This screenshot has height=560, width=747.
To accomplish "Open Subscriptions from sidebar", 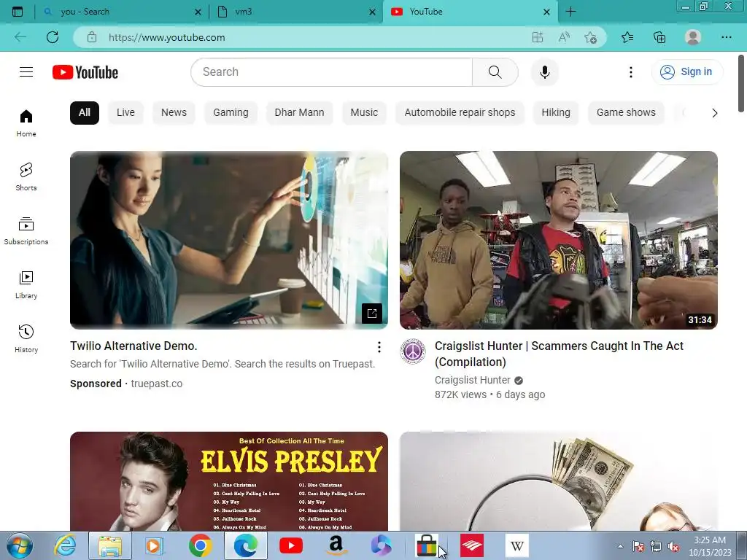I will coord(26,231).
